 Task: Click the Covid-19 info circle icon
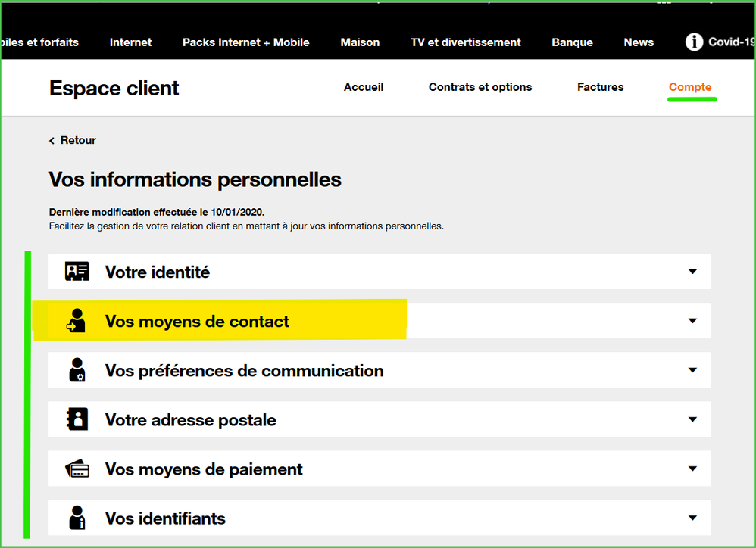pyautogui.click(x=694, y=42)
